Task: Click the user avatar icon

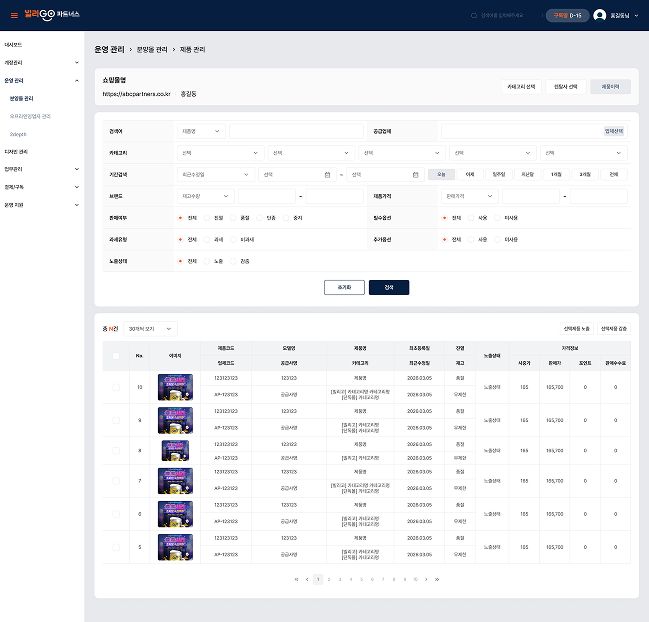Action: point(599,15)
